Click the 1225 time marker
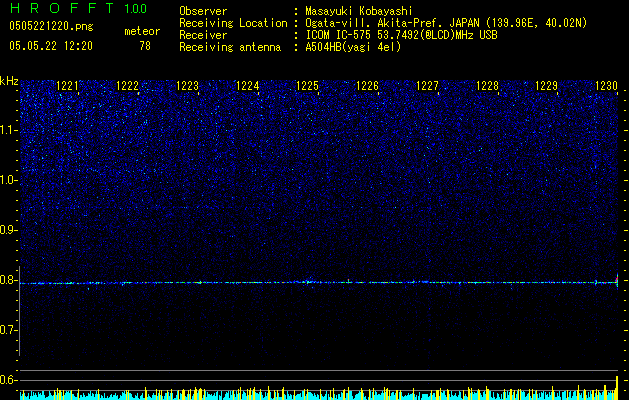This screenshot has height=400, width=629. 308,86
